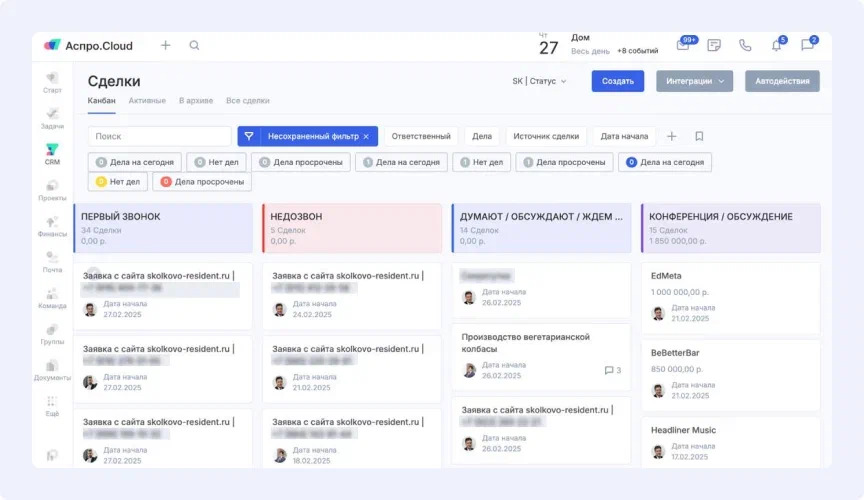Image resolution: width=864 pixels, height=500 pixels.
Task: Switch to the Все сделки tab
Action: pyautogui.click(x=247, y=101)
